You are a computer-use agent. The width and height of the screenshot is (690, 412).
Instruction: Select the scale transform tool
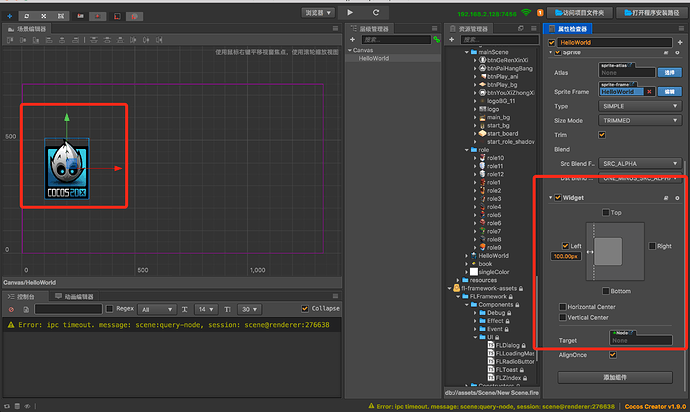tap(44, 16)
